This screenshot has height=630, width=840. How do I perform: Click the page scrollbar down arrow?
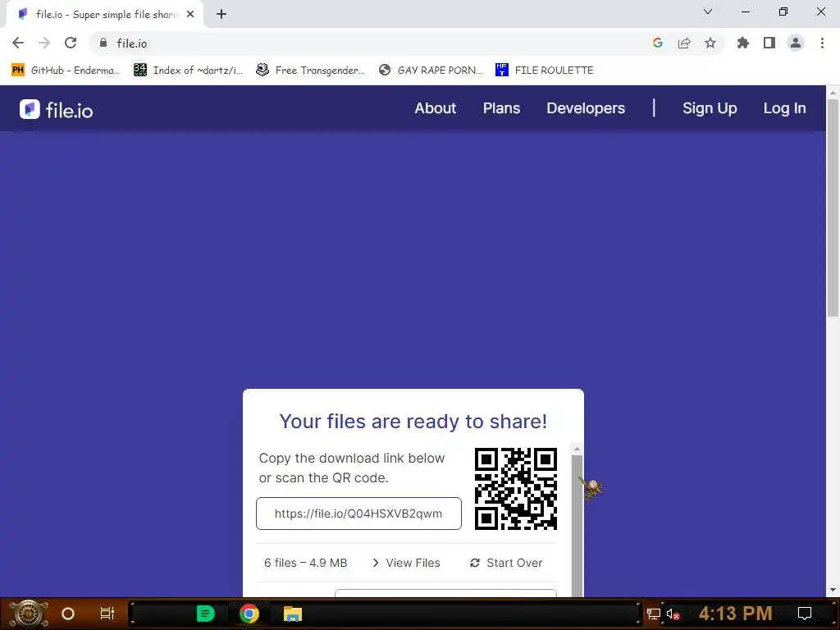(x=833, y=590)
